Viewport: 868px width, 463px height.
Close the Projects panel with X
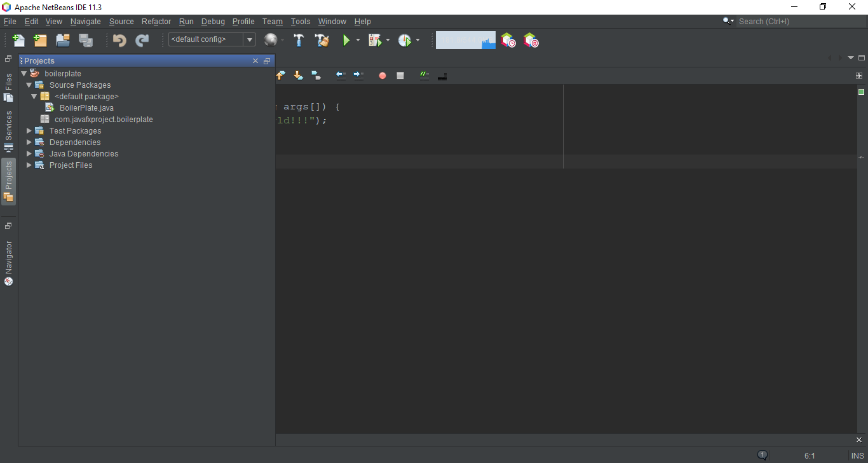(255, 61)
